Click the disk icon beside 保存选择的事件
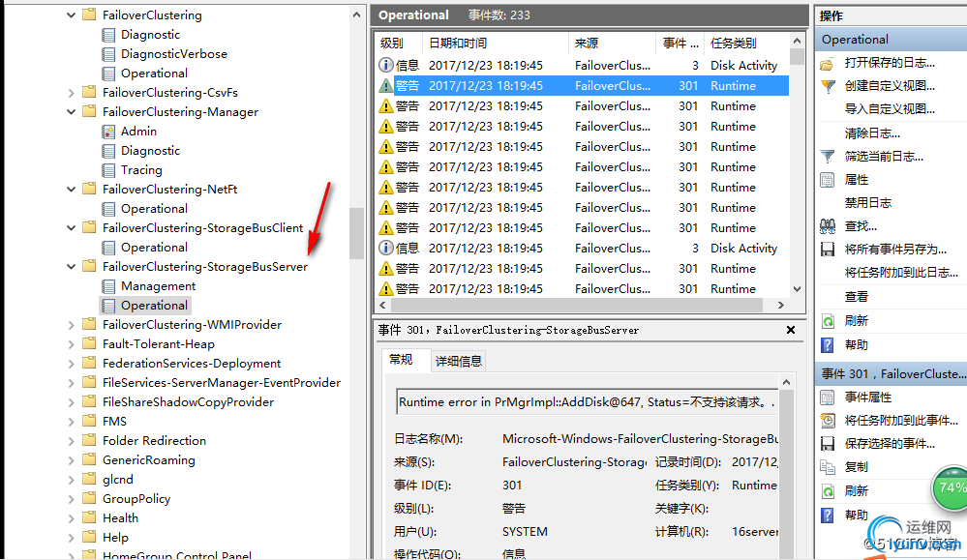The image size is (967, 560). point(828,444)
